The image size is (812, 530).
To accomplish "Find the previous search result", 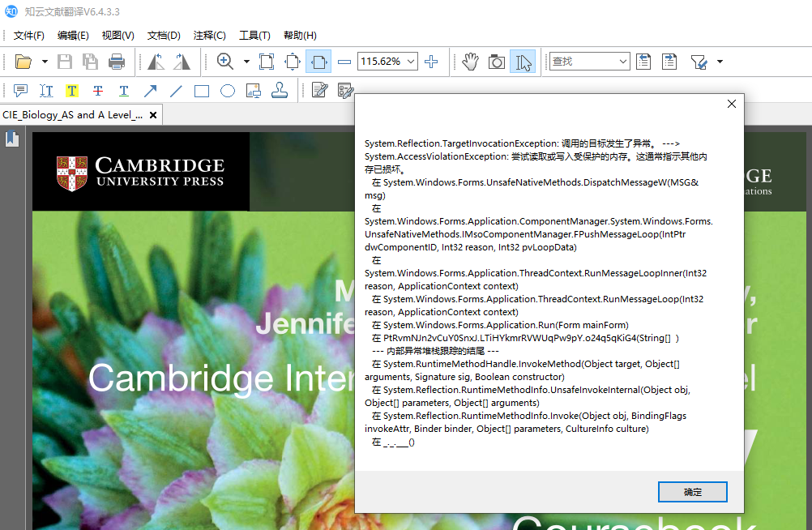I will pos(643,62).
